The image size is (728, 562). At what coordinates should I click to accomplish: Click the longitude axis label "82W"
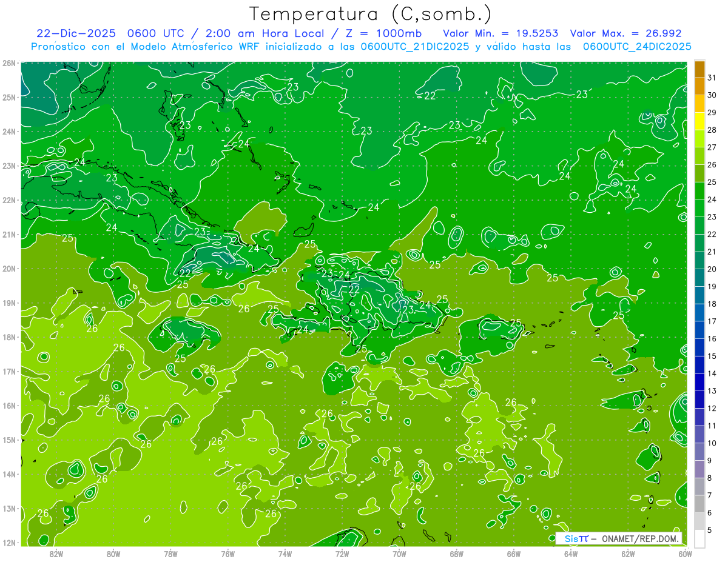coord(56,554)
